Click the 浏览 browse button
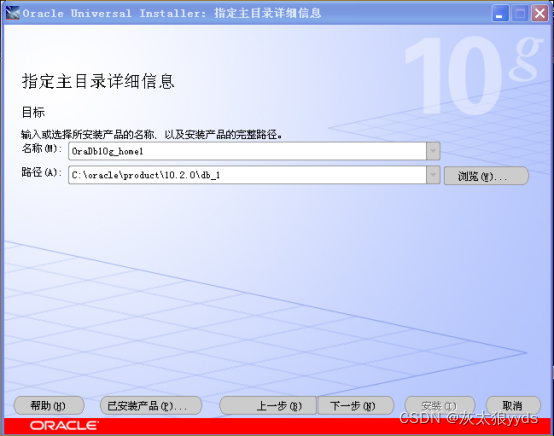 pos(486,176)
